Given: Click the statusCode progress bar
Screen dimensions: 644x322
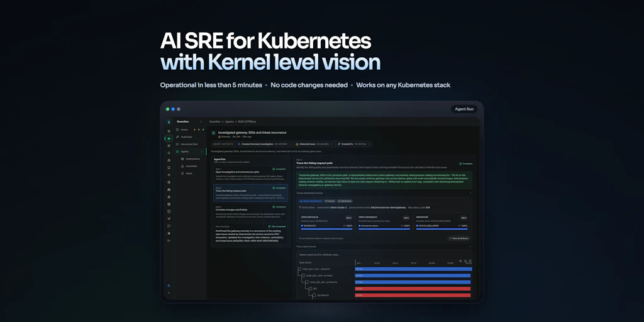Looking at the screenshot, I should tap(442, 229).
